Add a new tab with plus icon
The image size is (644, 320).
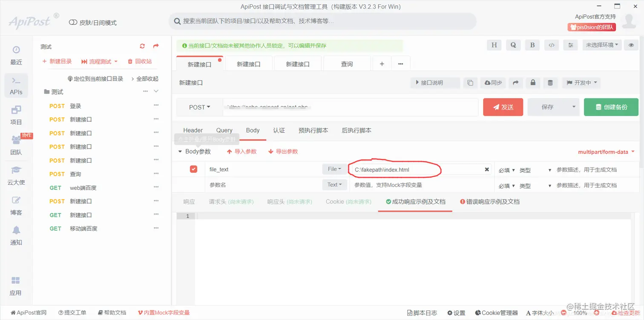(x=382, y=64)
